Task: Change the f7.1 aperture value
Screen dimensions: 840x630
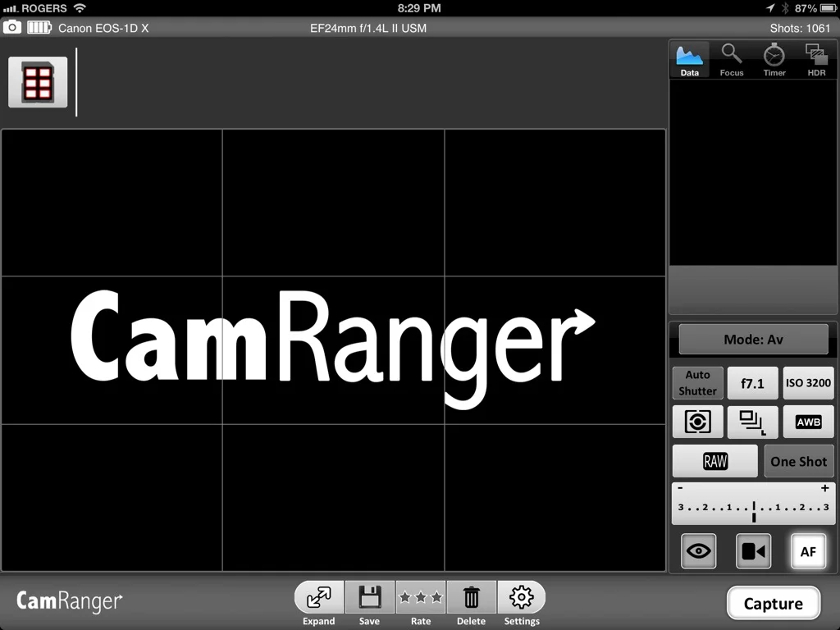Action: click(752, 383)
